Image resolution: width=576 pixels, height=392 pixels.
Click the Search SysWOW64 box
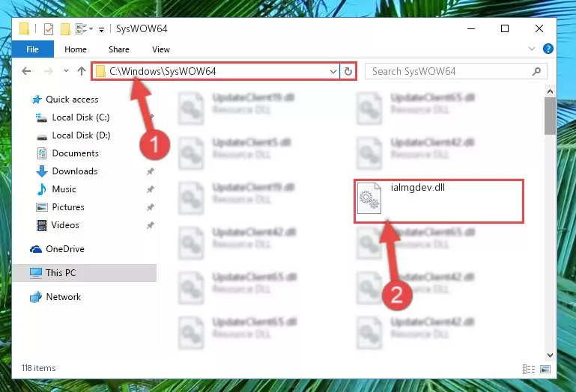tap(456, 71)
